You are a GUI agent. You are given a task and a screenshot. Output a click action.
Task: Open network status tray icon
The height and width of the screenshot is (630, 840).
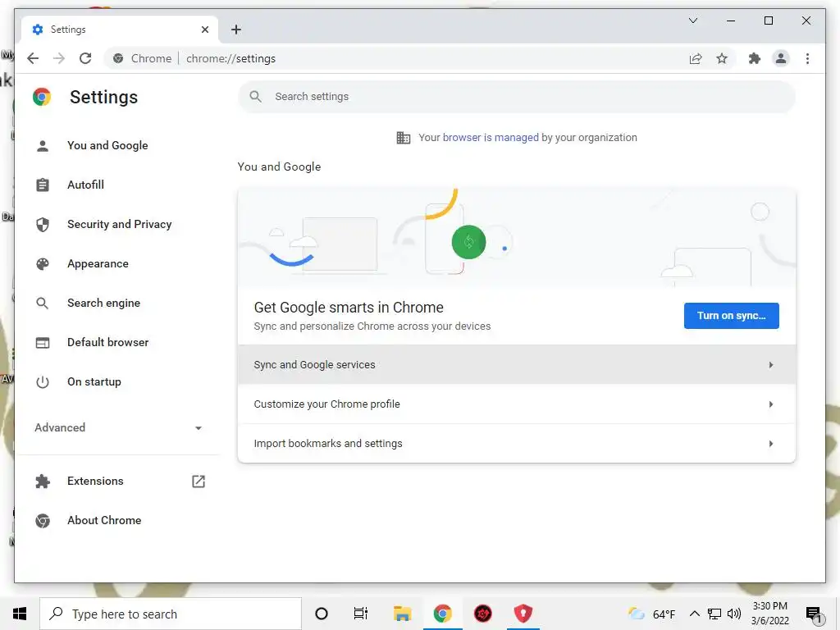714,614
